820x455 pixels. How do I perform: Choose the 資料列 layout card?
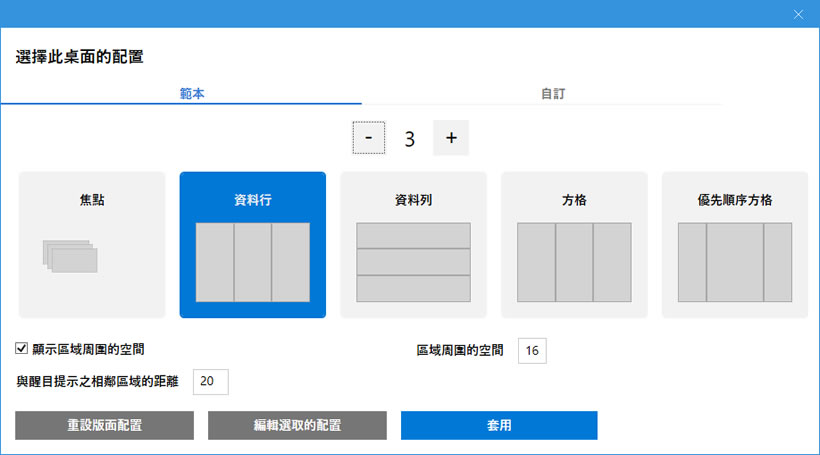pyautogui.click(x=414, y=245)
